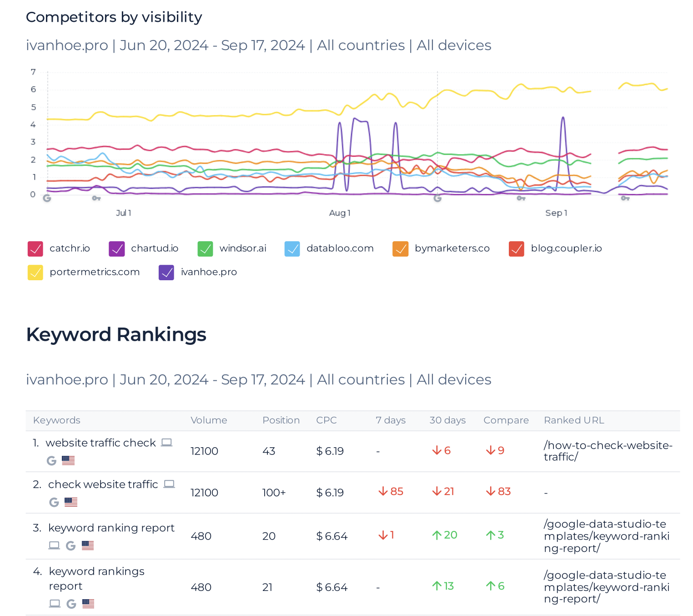Hide the ivanhoe.pro line via its checkbox
This screenshot has height=616, width=693.
tap(166, 273)
